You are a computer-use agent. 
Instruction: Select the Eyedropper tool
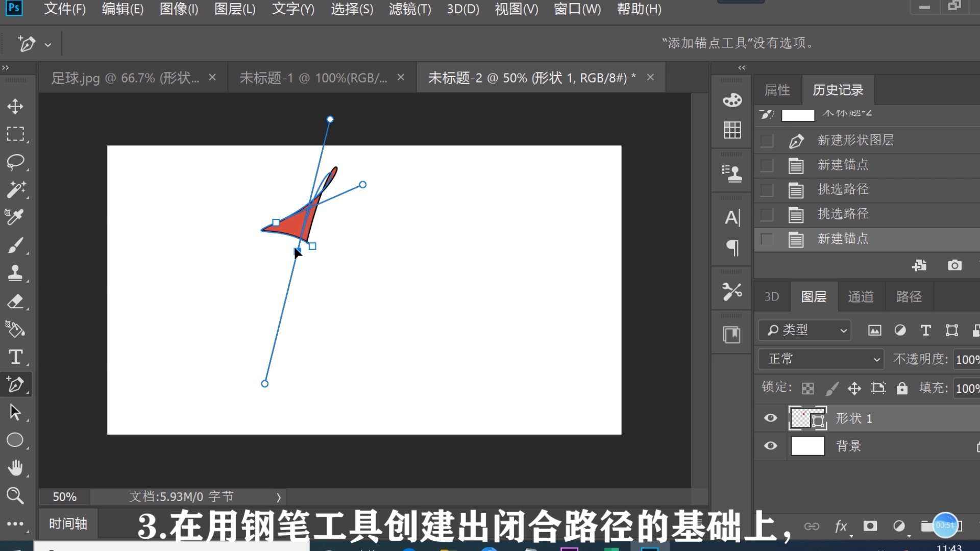click(x=15, y=217)
